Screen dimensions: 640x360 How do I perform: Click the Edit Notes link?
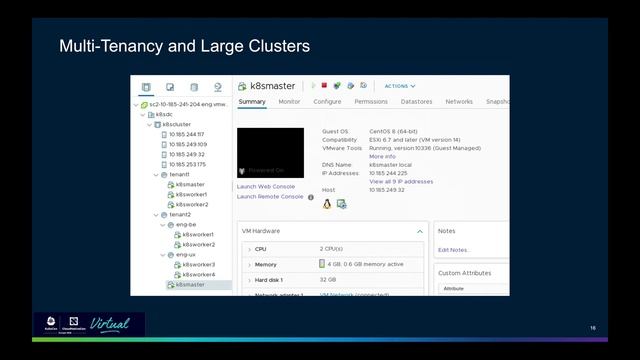coord(453,250)
